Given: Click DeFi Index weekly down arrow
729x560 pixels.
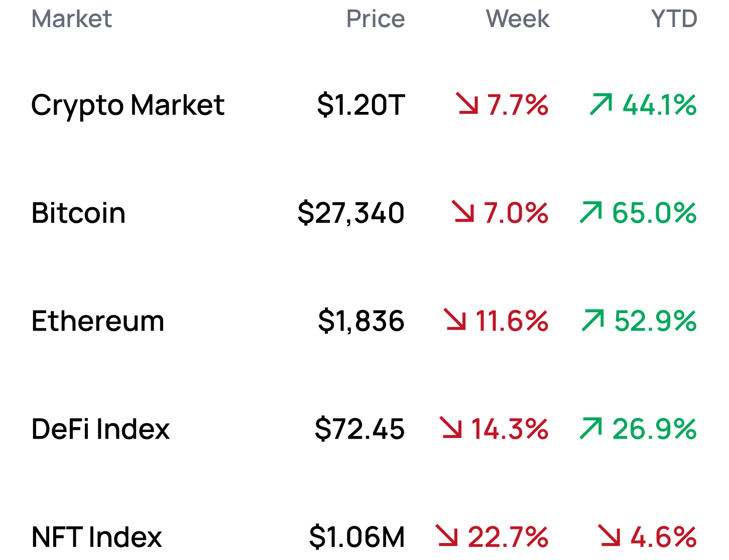Looking at the screenshot, I should click(x=451, y=428).
